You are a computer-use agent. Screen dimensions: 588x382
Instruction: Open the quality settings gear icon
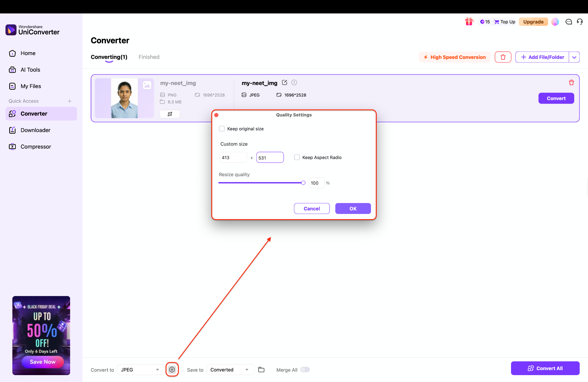point(172,369)
